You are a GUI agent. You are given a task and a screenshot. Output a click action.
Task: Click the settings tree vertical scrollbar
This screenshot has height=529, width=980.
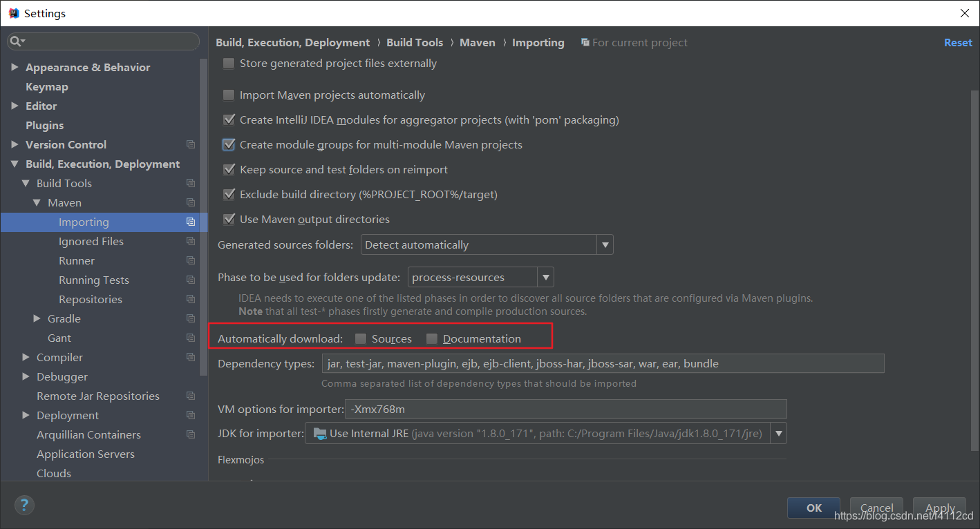click(203, 218)
